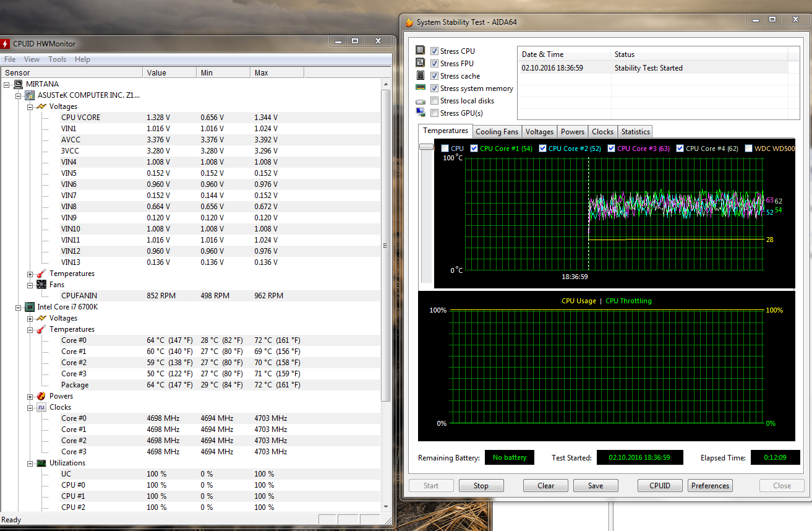
Task: Click the FPU icon beside Stress FPU
Action: point(421,63)
